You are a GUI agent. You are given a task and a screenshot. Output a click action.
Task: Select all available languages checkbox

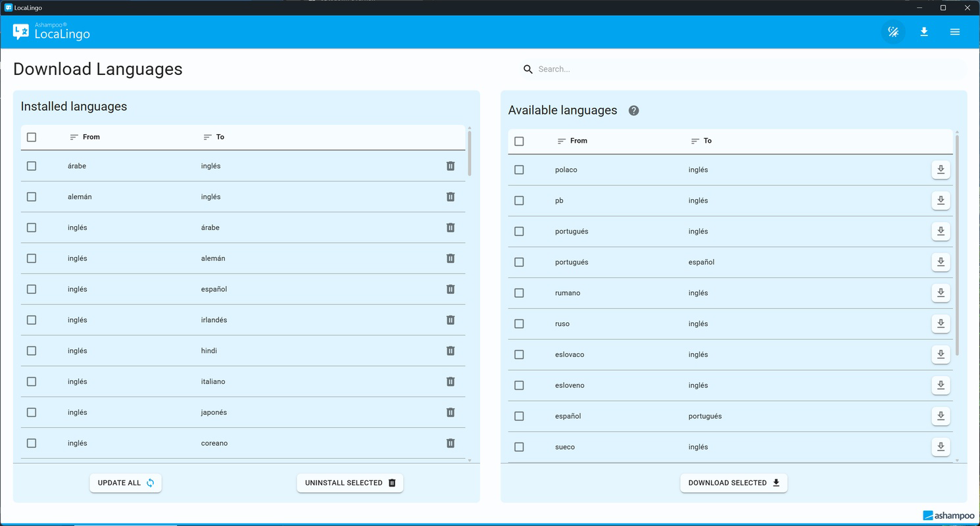coord(519,141)
